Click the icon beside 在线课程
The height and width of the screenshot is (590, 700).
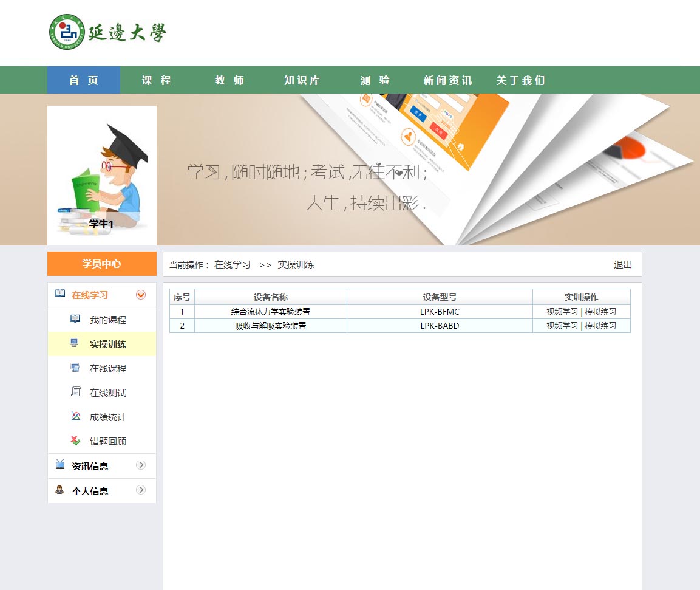point(75,368)
